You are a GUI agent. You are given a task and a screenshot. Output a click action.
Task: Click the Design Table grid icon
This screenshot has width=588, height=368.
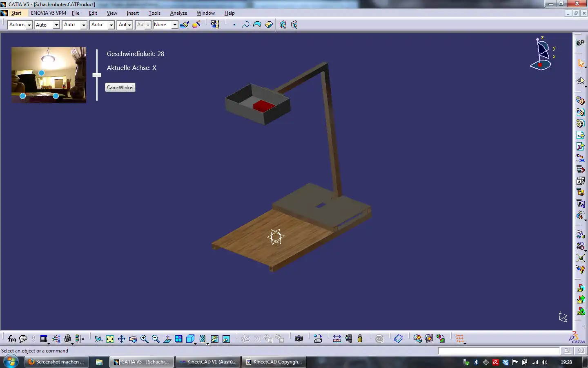point(44,339)
